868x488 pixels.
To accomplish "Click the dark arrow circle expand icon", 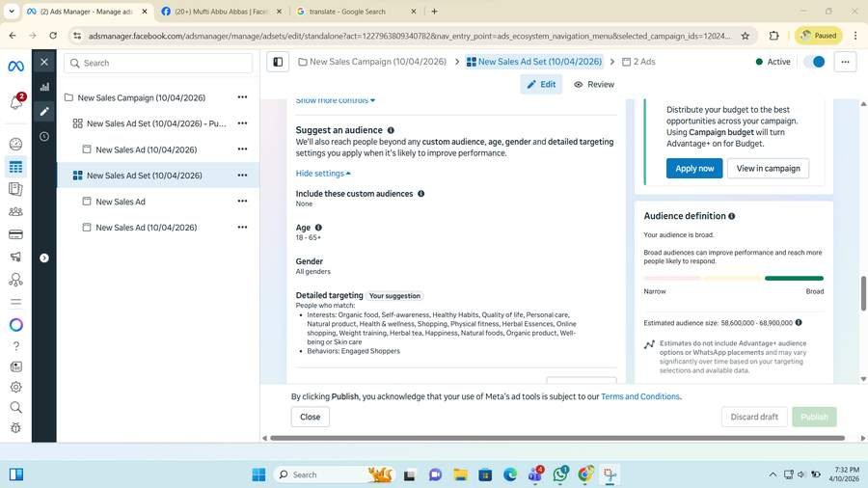I will click(44, 258).
